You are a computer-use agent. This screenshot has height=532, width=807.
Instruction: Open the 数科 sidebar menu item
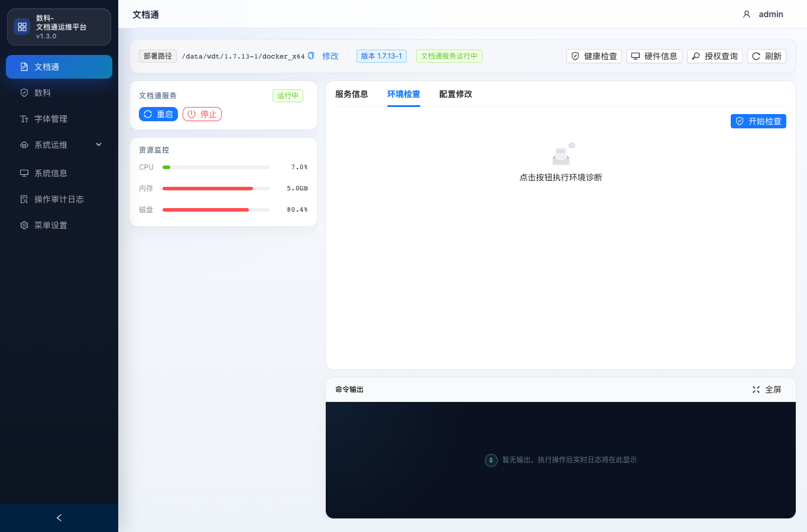(x=59, y=93)
